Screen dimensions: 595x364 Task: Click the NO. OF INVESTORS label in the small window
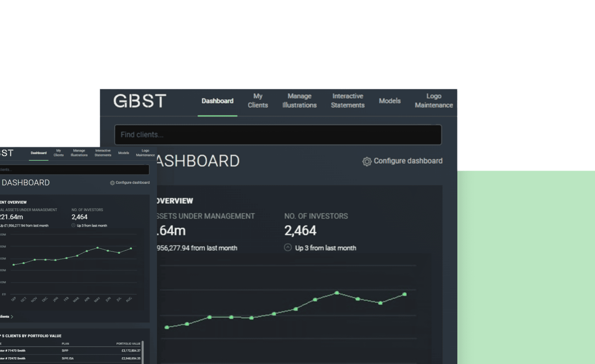pyautogui.click(x=87, y=210)
